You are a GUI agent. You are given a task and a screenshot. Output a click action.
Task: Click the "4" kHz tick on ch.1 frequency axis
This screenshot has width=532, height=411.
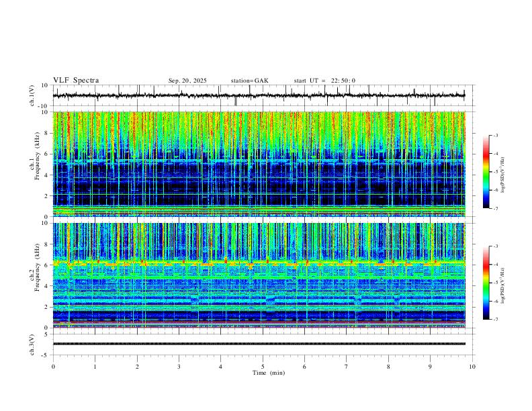(x=47, y=175)
